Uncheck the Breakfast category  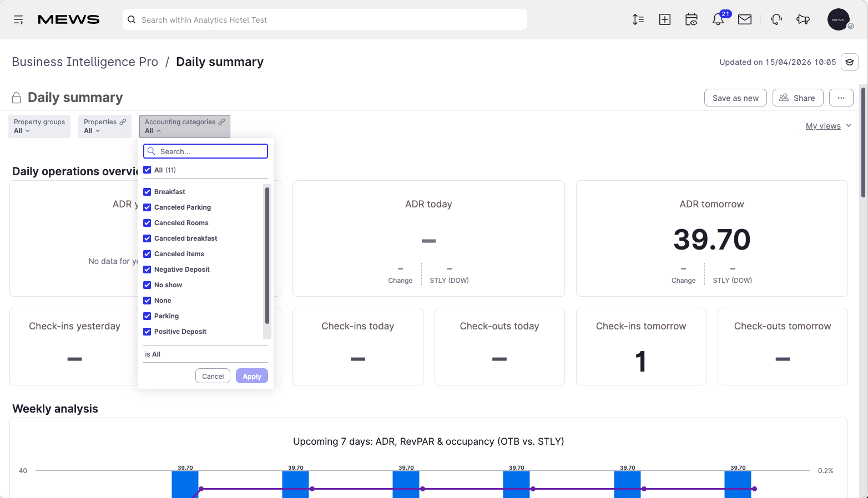point(147,192)
